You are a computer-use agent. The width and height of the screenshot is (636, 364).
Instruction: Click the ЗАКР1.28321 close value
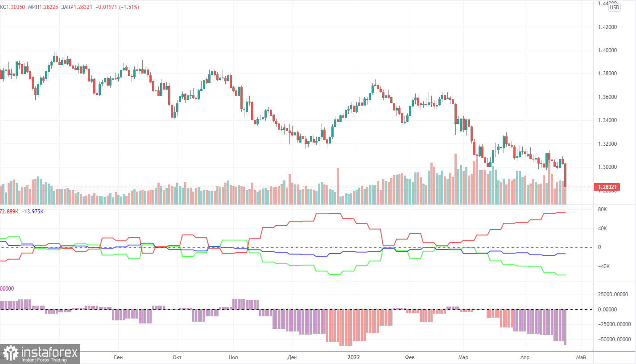click(78, 7)
